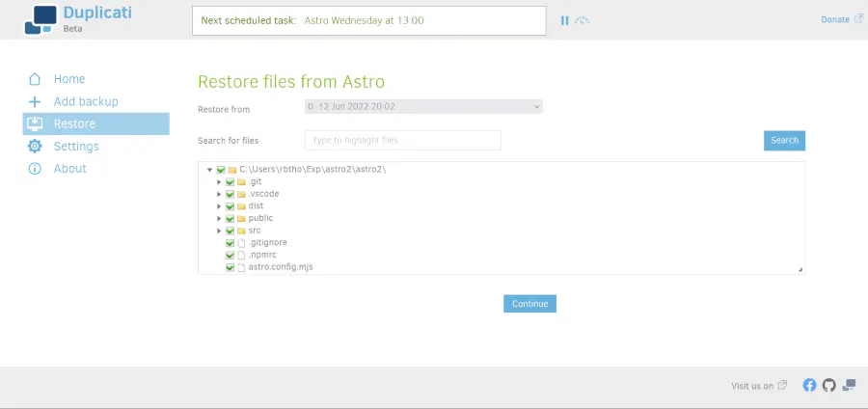868x409 pixels.
Task: Expand the .git folder arrow
Action: click(x=219, y=182)
